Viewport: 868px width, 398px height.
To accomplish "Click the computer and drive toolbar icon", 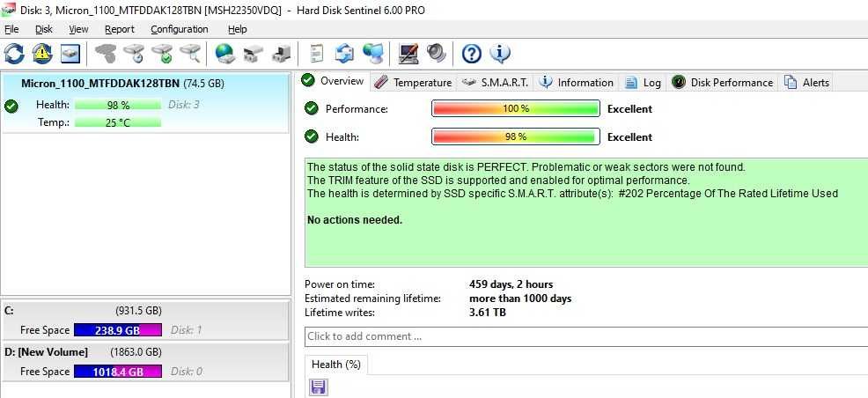I will coord(281,53).
